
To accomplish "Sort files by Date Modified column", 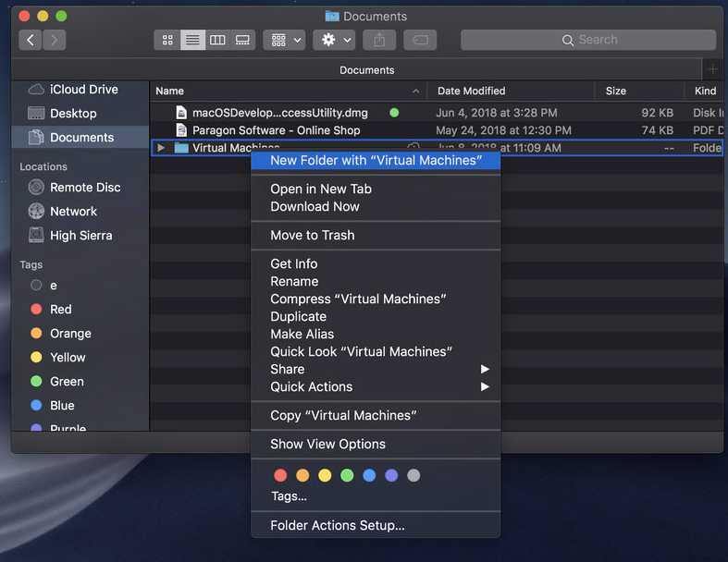I will pyautogui.click(x=472, y=91).
